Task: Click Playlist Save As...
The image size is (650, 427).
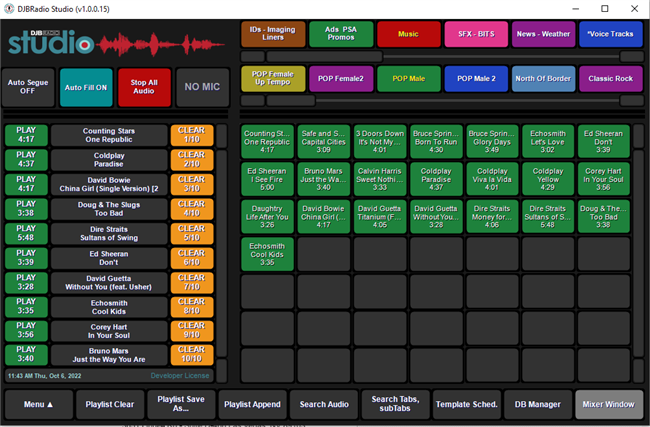Action: (181, 404)
